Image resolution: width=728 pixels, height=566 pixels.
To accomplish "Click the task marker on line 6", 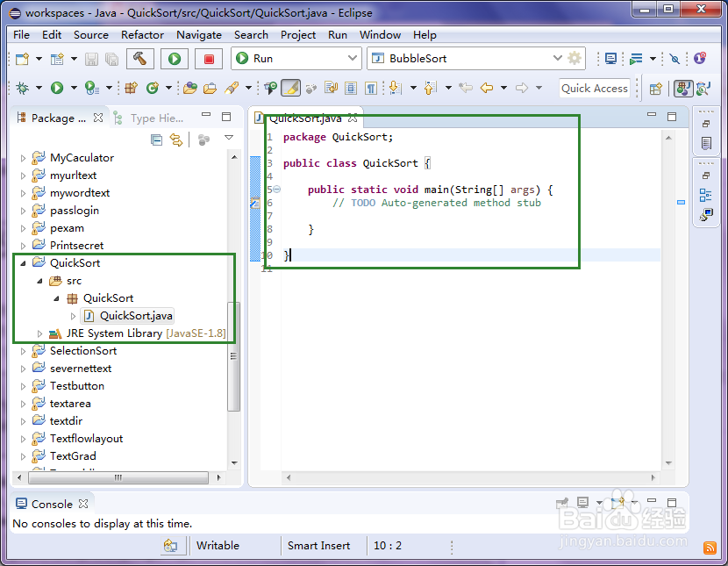I will pyautogui.click(x=255, y=203).
